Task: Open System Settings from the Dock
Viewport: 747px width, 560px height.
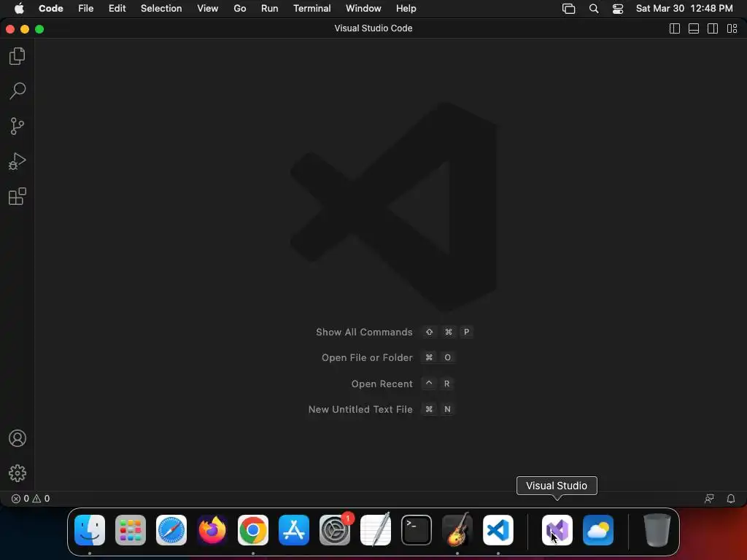Action: 335,530
